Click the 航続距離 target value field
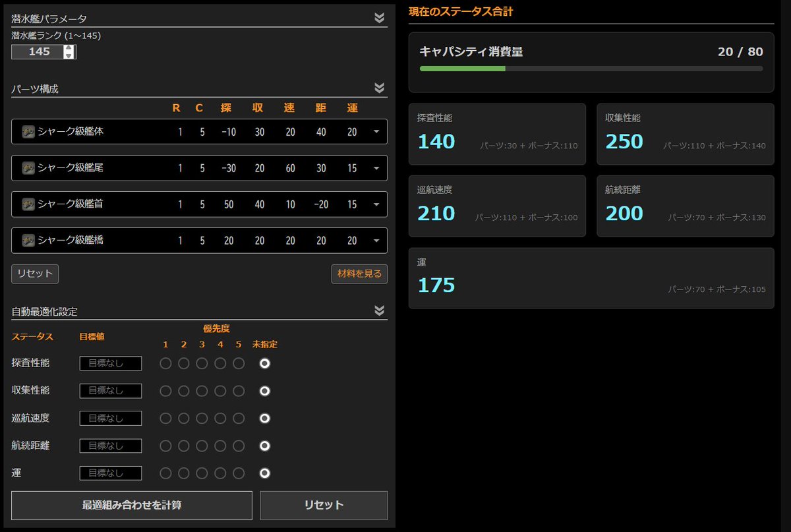The width and height of the screenshot is (791, 532). (111, 446)
